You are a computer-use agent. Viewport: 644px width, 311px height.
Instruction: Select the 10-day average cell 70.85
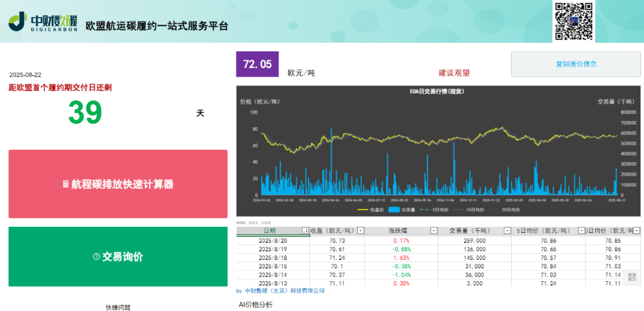pos(613,241)
